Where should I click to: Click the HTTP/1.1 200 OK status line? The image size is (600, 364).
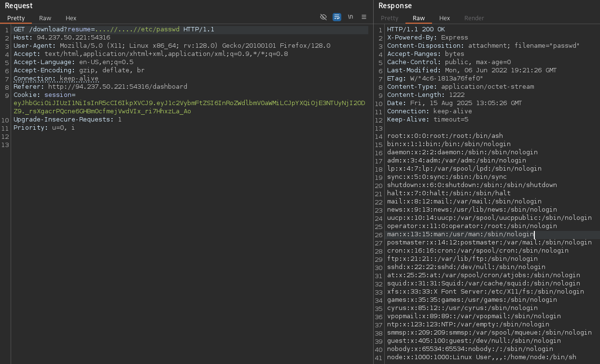click(416, 29)
